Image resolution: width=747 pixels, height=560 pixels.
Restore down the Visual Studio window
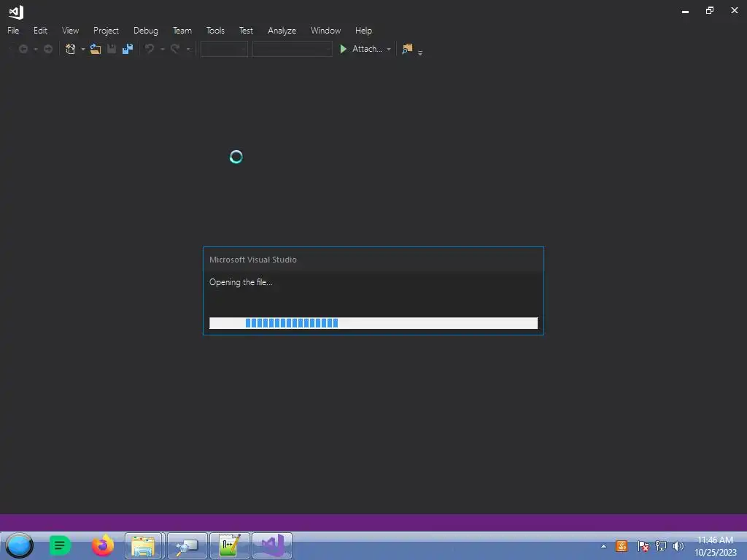point(710,10)
